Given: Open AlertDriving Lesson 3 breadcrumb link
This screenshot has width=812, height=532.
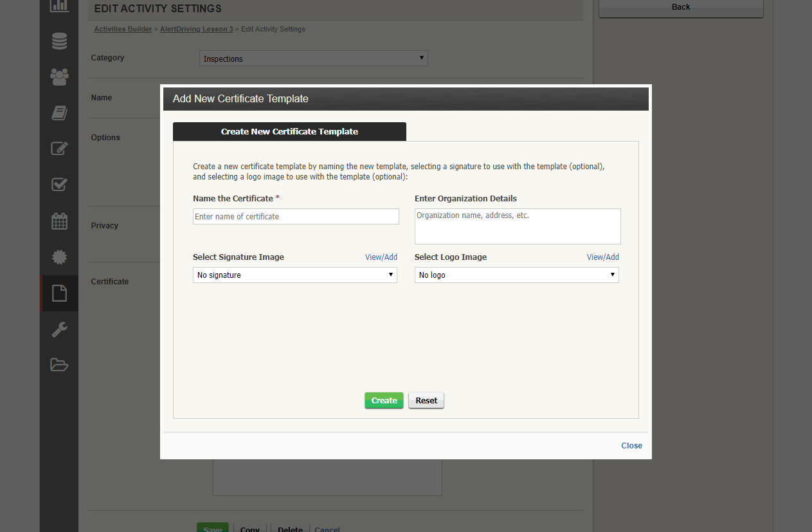Looking at the screenshot, I should point(196,29).
